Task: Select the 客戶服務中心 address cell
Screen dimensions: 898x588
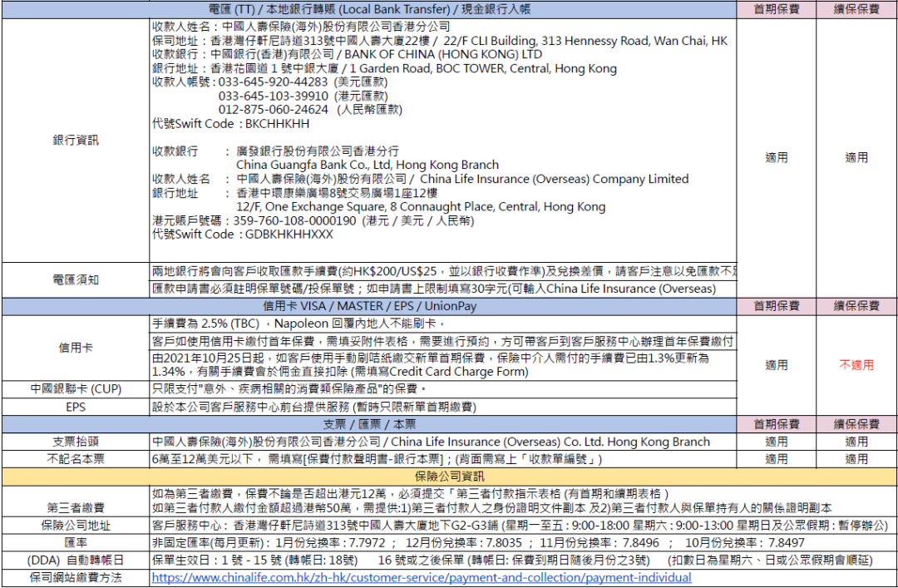Action: point(524,526)
